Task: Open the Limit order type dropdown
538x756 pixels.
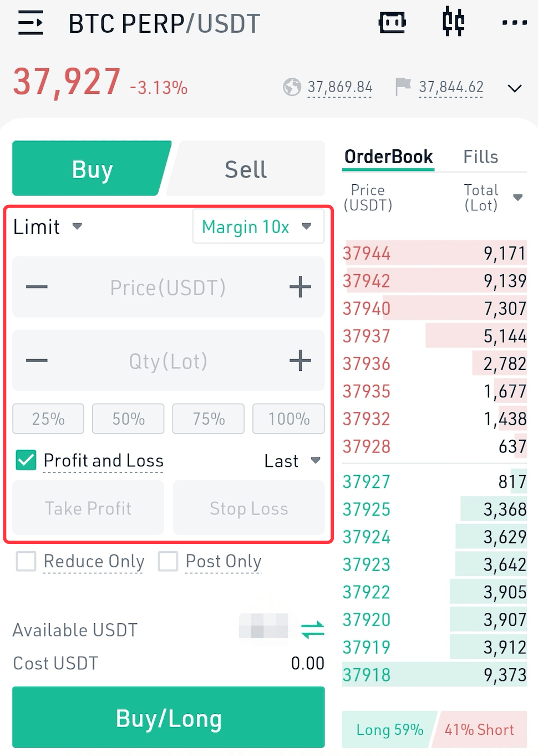Action: point(48,226)
